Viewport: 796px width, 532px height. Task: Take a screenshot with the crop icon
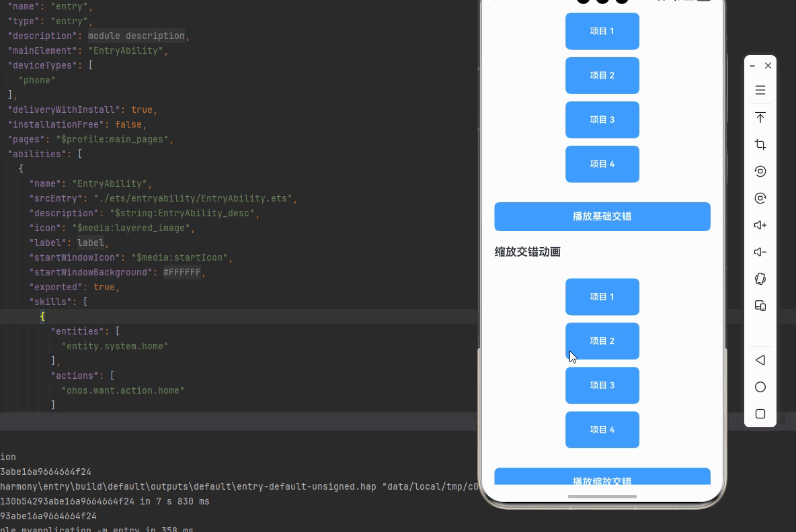760,144
